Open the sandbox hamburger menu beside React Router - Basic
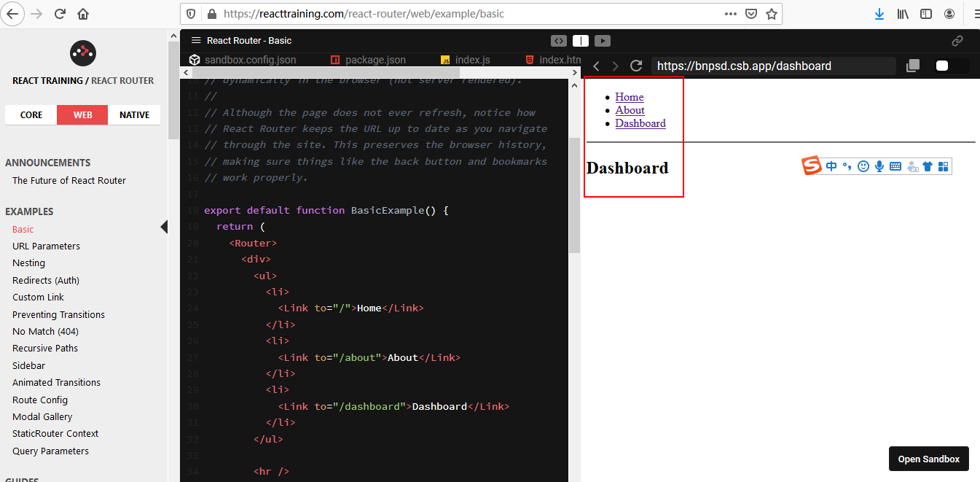This screenshot has height=482, width=980. point(195,41)
